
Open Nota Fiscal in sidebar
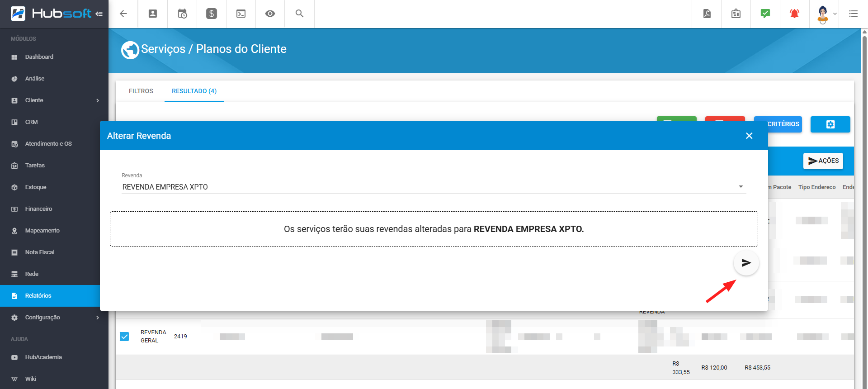(x=50, y=252)
